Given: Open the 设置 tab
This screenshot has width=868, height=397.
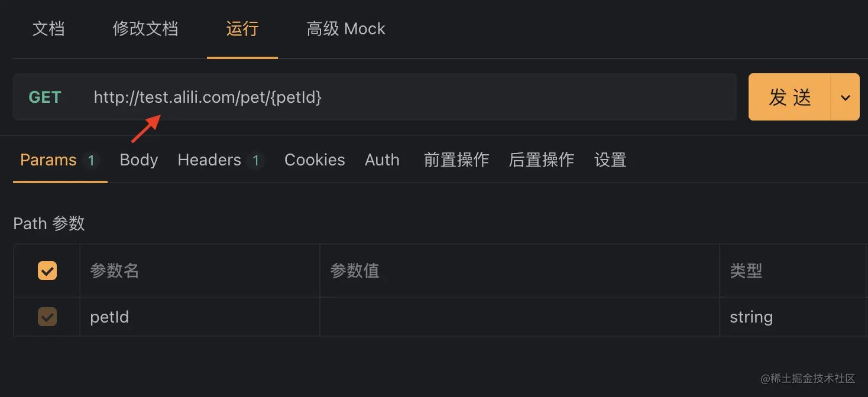Looking at the screenshot, I should pyautogui.click(x=610, y=160).
